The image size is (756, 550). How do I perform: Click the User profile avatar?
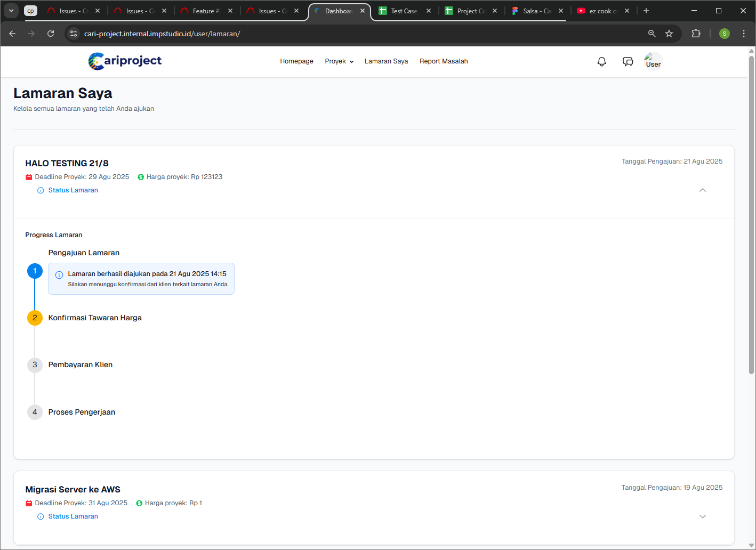[653, 62]
